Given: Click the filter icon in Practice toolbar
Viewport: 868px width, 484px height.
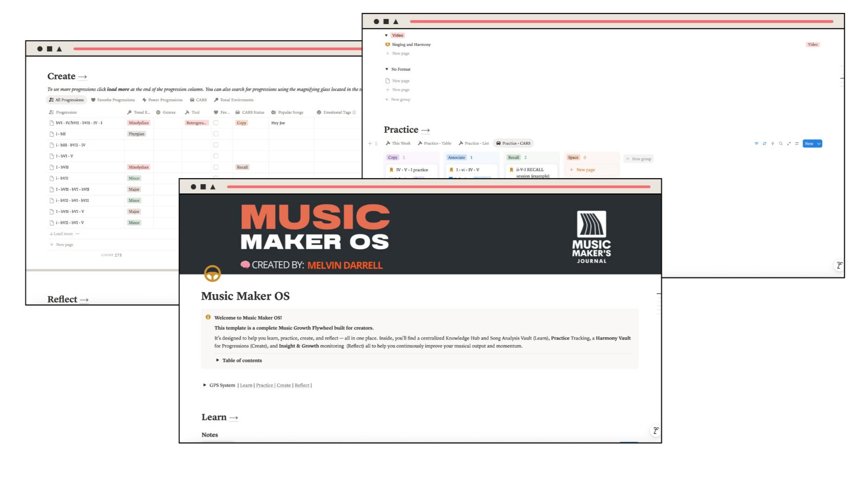Looking at the screenshot, I should (x=756, y=144).
